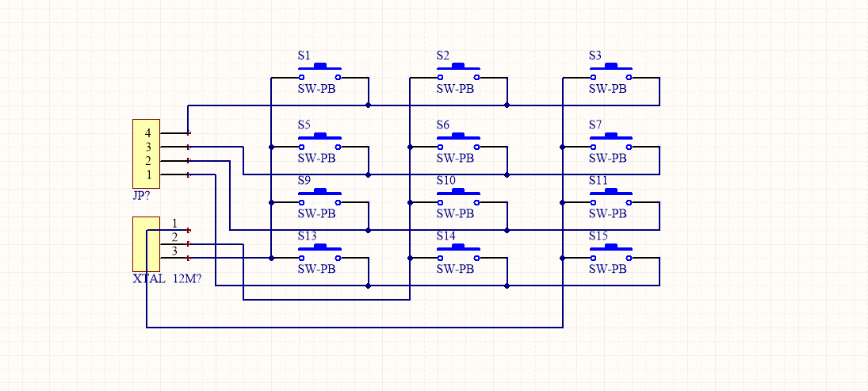Click junction dot left of S13
Screen dimensions: 868x391
271,258
